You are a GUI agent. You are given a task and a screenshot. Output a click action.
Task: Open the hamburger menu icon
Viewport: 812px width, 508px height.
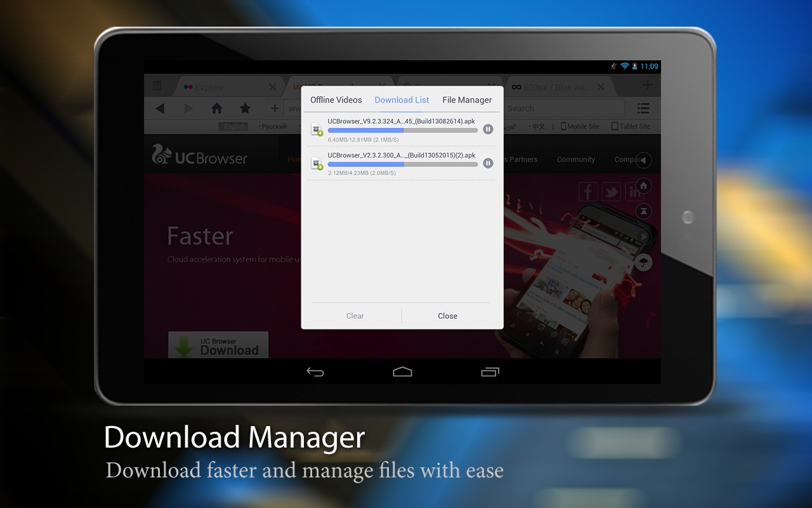tap(643, 109)
